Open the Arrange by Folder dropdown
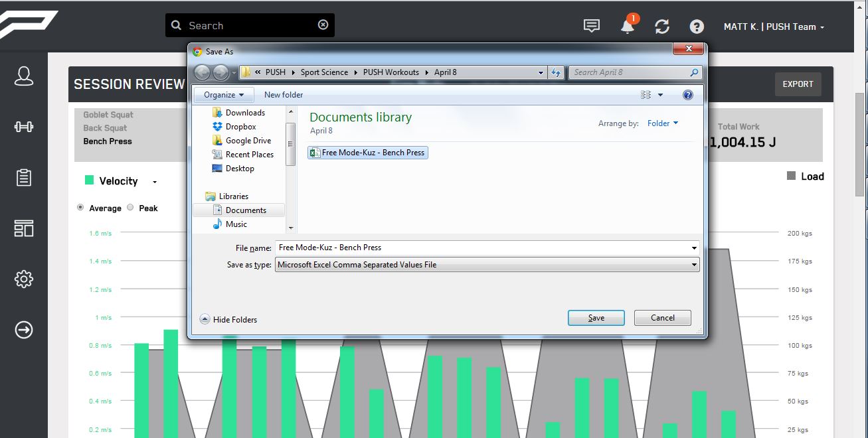This screenshot has height=438, width=868. point(663,123)
